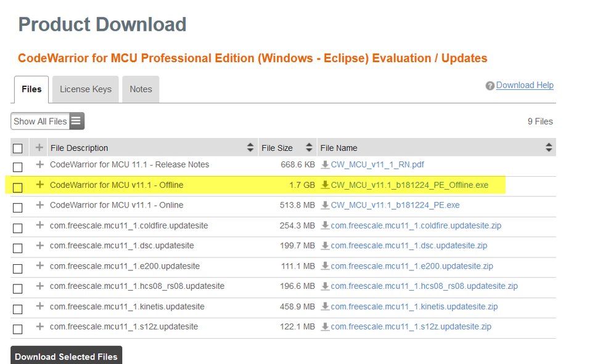Select the e200.updatesite row checkbox
The width and height of the screenshot is (616, 364).
pos(18,269)
